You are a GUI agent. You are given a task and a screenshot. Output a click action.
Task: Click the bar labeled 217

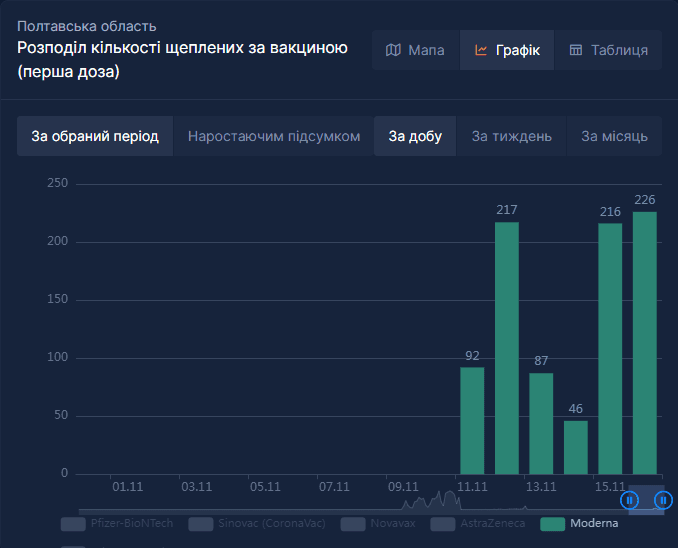[x=507, y=348]
